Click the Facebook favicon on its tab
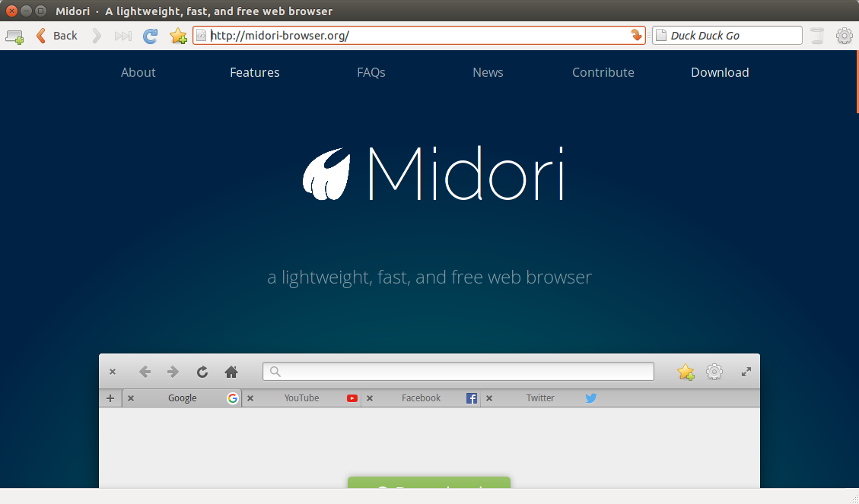This screenshot has height=504, width=859. point(472,398)
